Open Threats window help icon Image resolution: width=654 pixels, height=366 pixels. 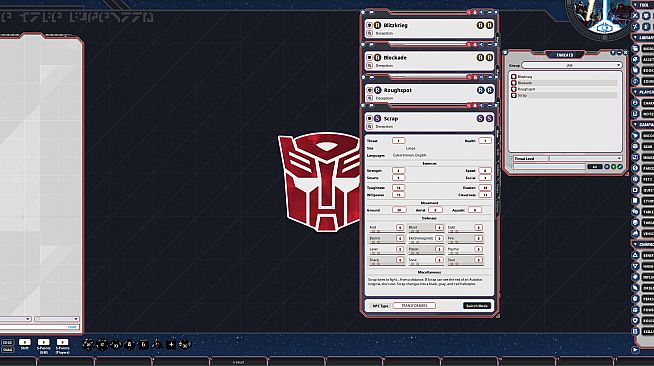point(613,53)
